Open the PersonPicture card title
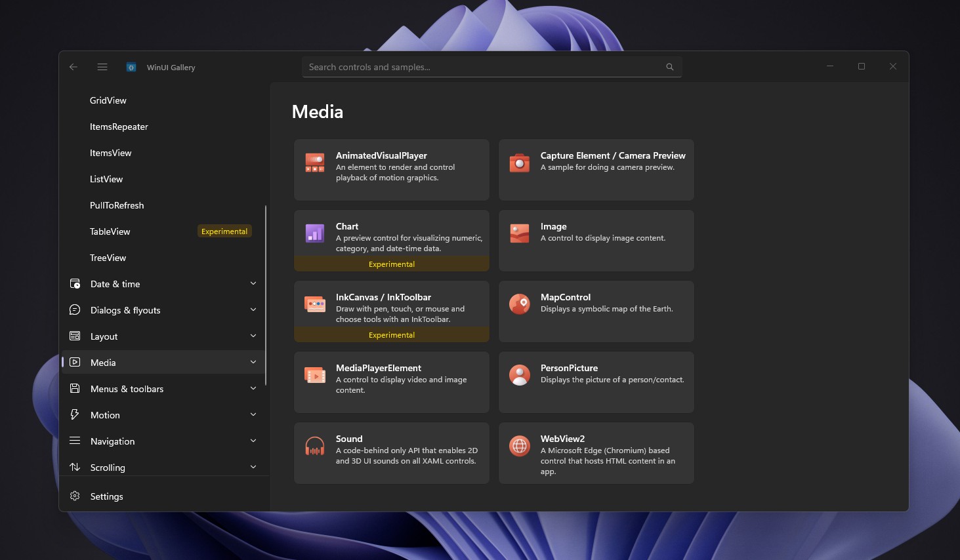This screenshot has width=960, height=560. [569, 368]
